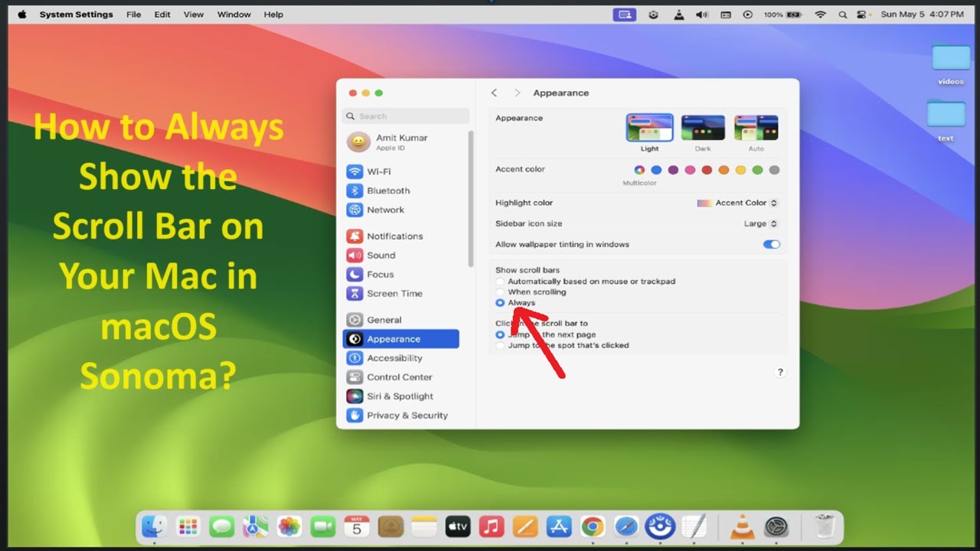This screenshot has width=980, height=551.
Task: Click Wi-Fi icon in menu bar
Action: [821, 15]
